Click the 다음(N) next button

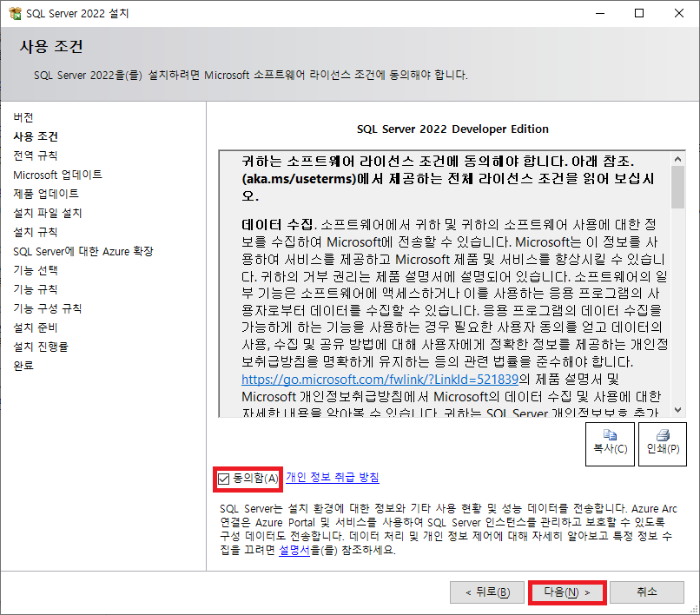tap(567, 592)
